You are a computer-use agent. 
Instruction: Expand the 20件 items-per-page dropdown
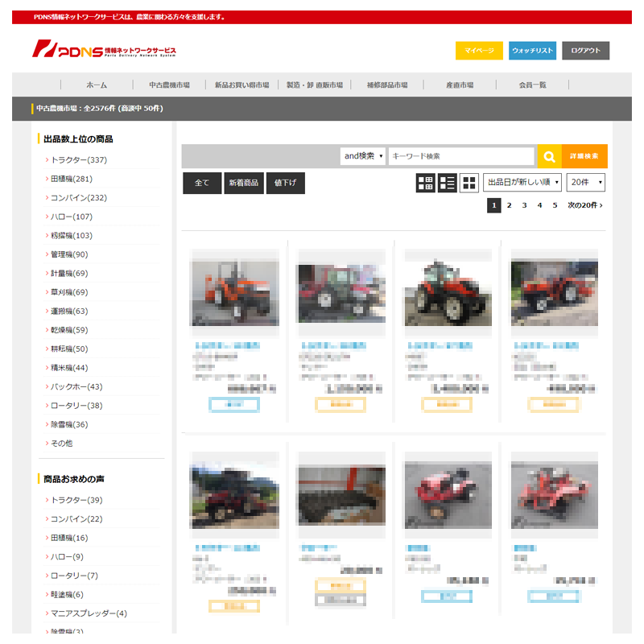point(585,183)
